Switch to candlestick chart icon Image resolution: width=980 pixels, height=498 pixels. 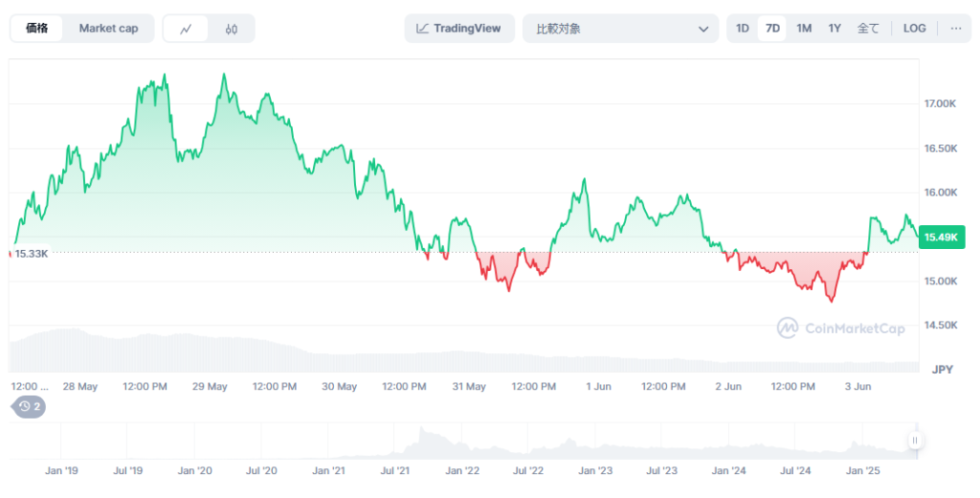pyautogui.click(x=232, y=29)
